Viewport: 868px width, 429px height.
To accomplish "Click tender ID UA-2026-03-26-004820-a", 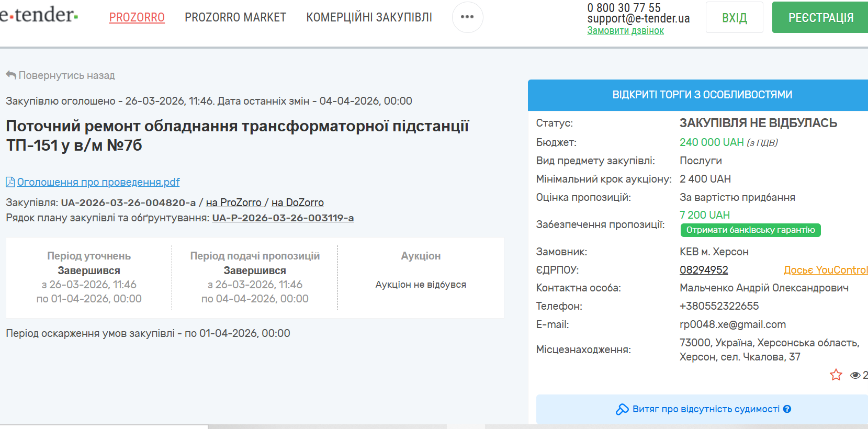I will tap(128, 202).
